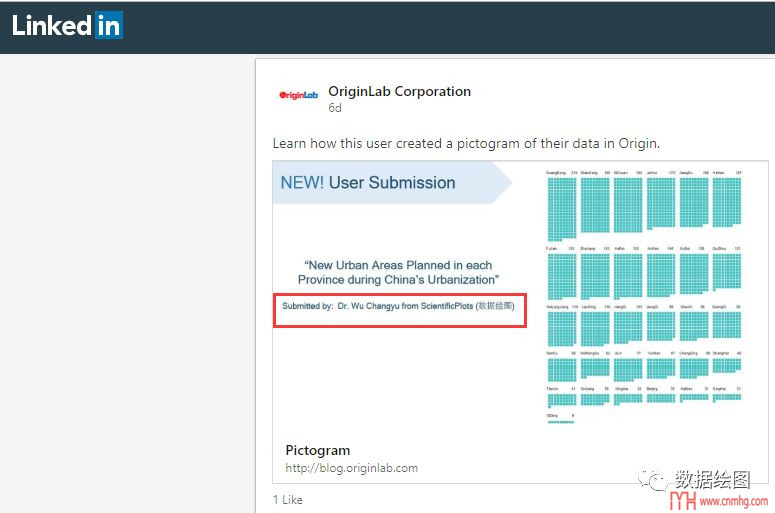
Task: Click the 6d post timestamp
Action: pos(335,108)
